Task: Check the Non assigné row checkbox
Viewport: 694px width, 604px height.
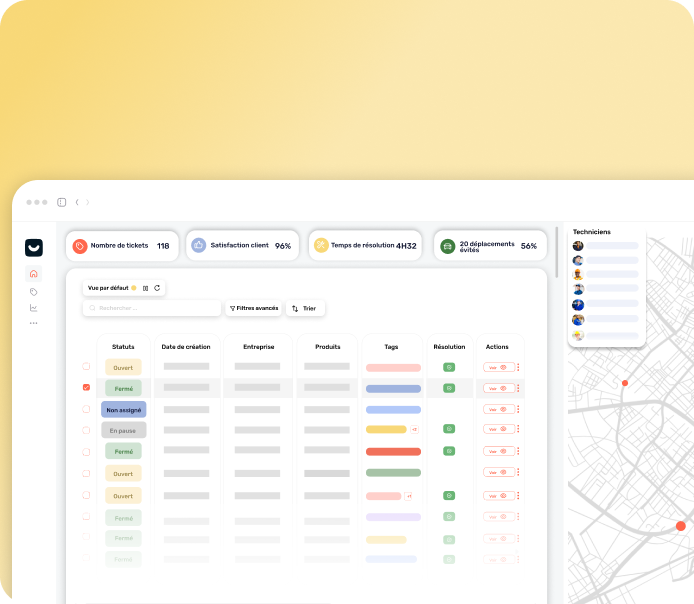Action: click(86, 409)
